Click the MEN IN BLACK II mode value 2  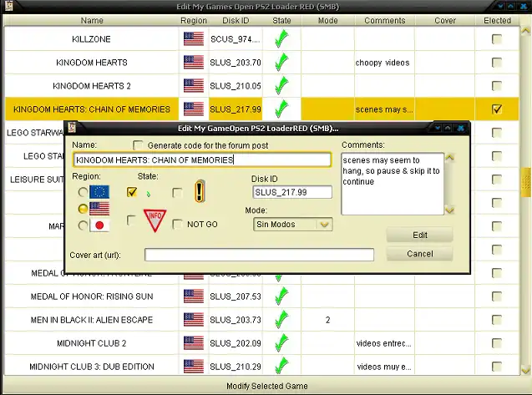click(x=327, y=320)
